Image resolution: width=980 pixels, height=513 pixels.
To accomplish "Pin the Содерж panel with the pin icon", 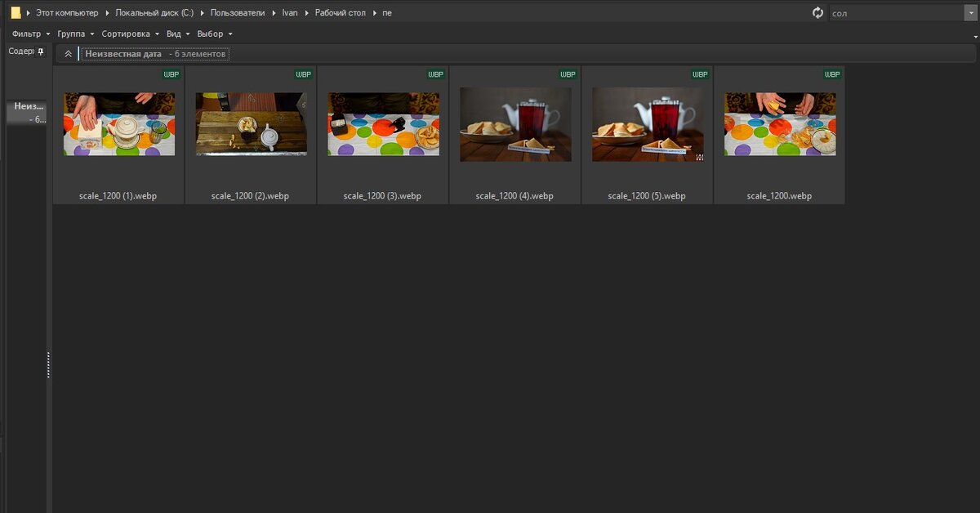I will coord(42,51).
